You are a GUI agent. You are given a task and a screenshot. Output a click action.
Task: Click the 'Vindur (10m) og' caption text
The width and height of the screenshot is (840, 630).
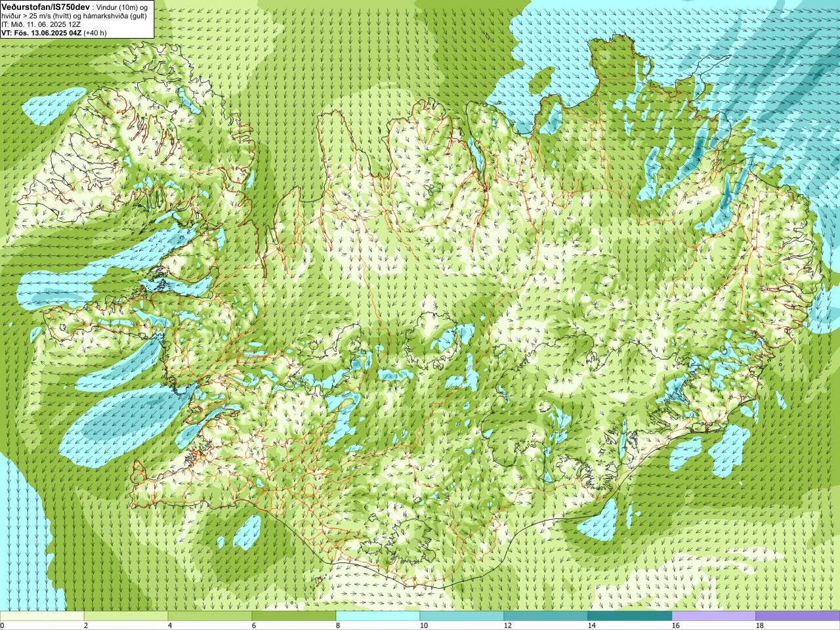[x=123, y=7]
